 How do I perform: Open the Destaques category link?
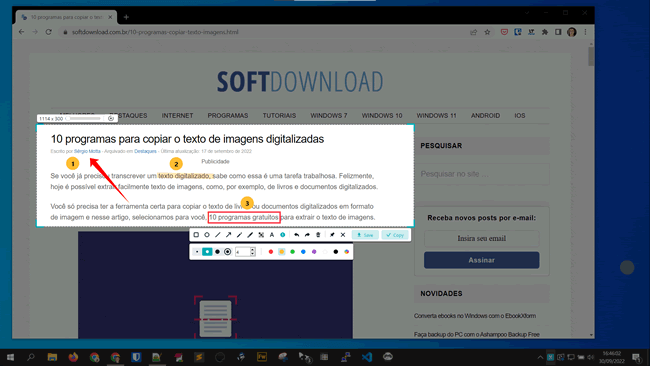pos(145,151)
